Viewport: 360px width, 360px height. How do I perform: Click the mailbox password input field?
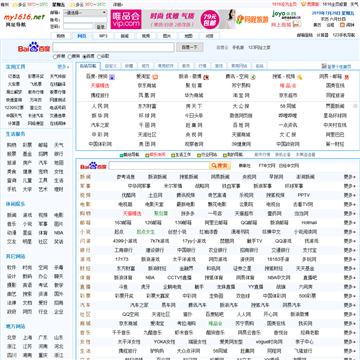pyautogui.click(x=78, y=26)
